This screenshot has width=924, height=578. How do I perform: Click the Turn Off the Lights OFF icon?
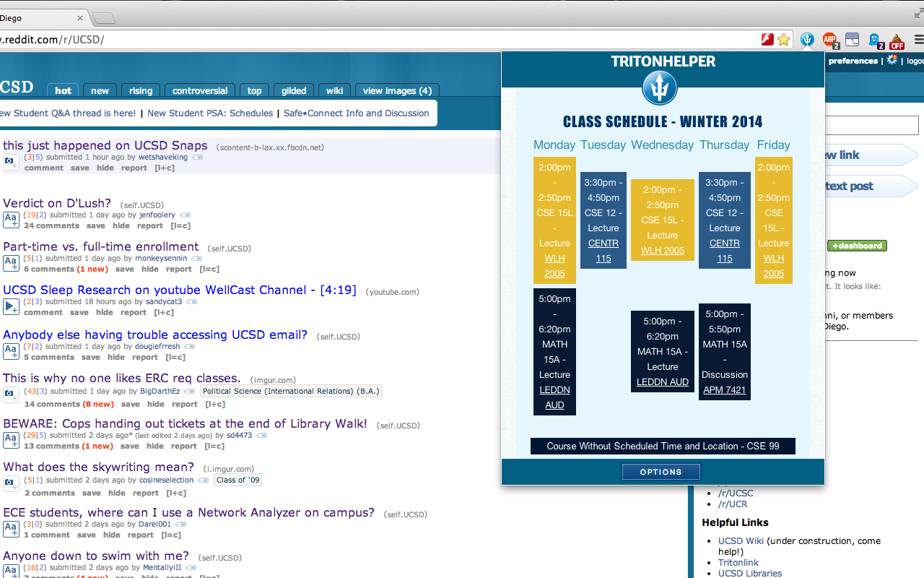(x=896, y=40)
